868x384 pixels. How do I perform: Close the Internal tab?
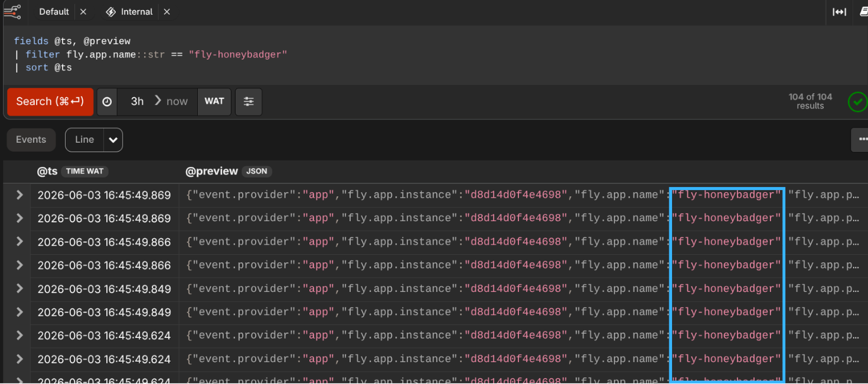(x=167, y=12)
